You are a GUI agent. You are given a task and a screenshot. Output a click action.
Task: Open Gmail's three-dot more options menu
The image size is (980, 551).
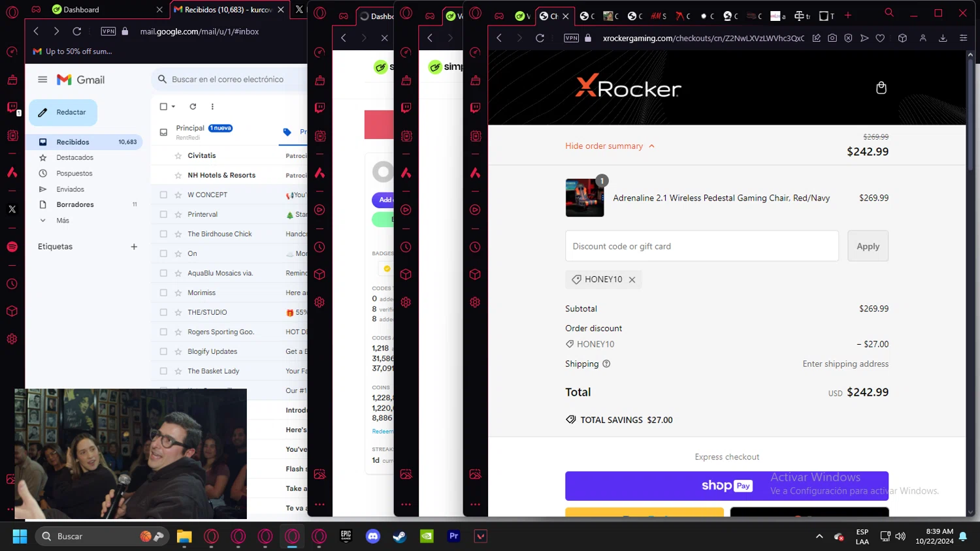tap(212, 106)
